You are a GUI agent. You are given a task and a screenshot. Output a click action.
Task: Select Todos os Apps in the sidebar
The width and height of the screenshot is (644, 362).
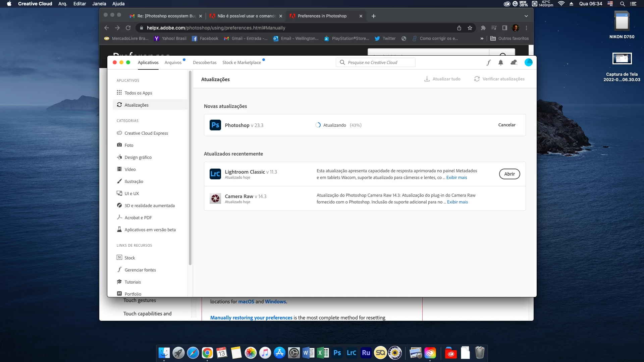point(138,93)
